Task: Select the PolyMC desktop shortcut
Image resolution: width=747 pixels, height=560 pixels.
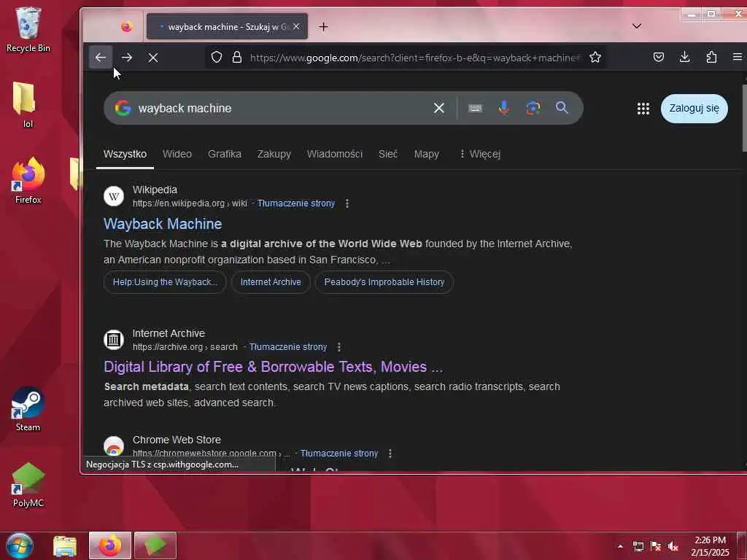Action: [x=28, y=485]
